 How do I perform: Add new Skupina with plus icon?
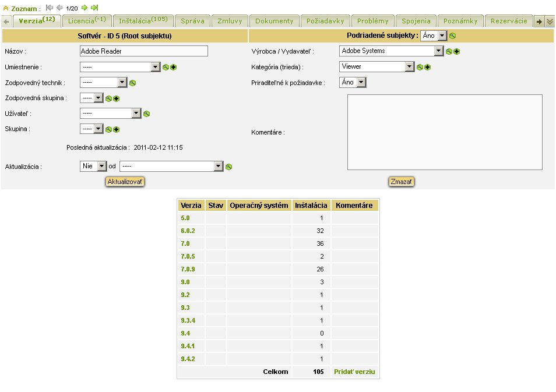coord(117,129)
